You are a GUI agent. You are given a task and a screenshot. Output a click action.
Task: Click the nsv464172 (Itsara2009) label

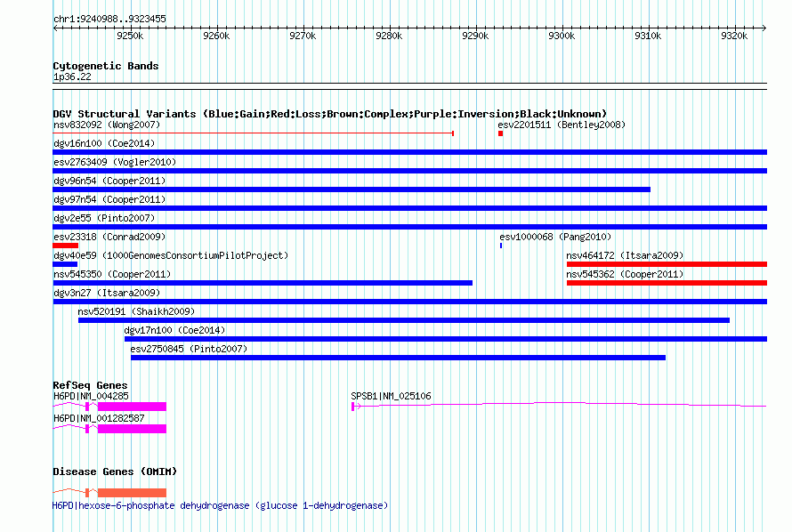pyautogui.click(x=625, y=255)
